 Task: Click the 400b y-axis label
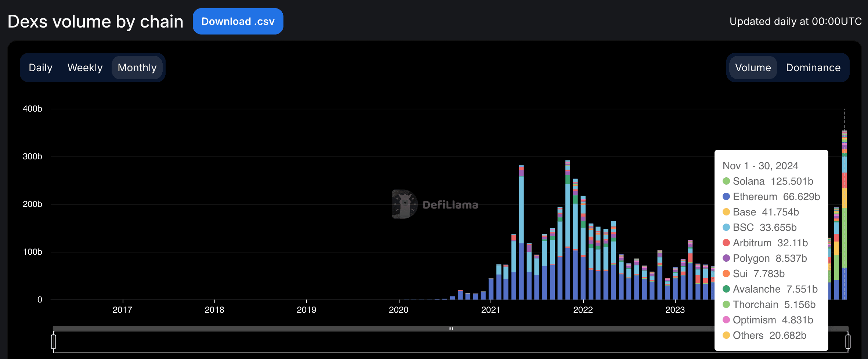pos(32,109)
